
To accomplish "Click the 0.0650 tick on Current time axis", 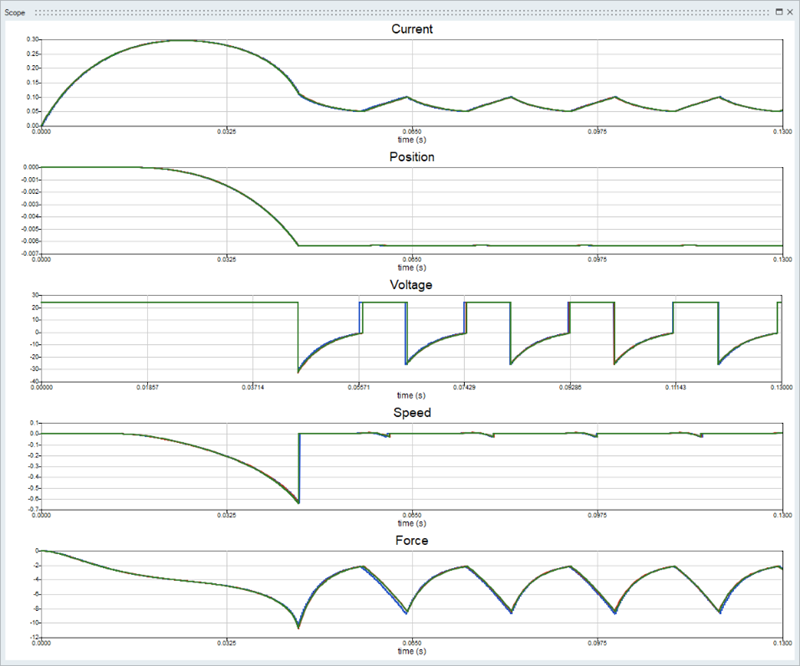I will (412, 132).
